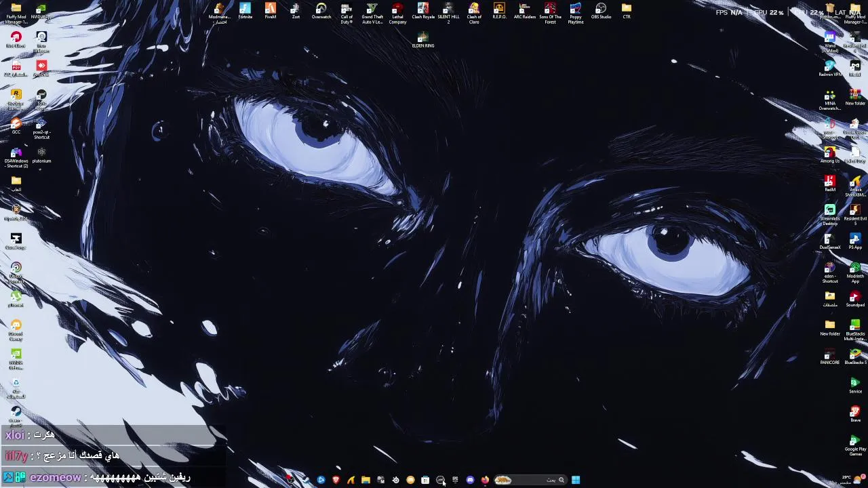Select the Service desktop icon
Screen dimensions: 868x488
855,386
